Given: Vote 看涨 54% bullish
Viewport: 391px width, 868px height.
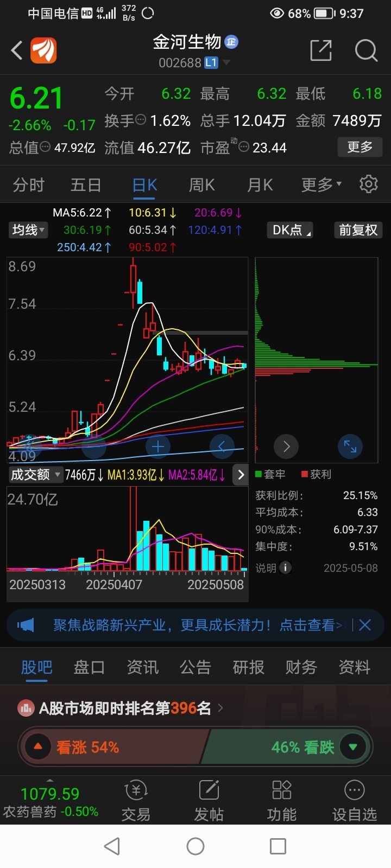Looking at the screenshot, I should (113, 747).
